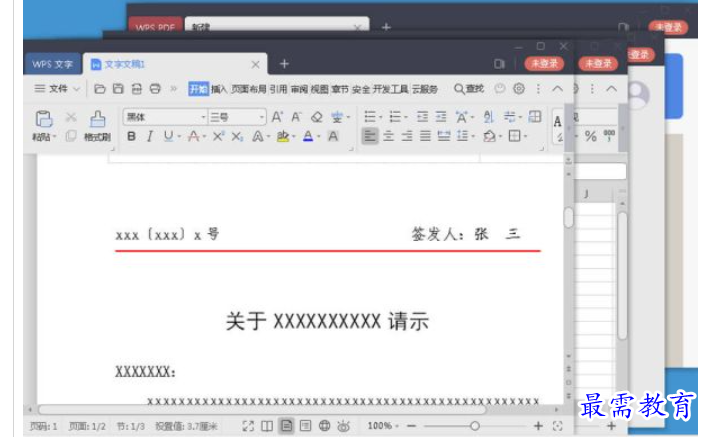Toggle Bold formatting
702x437 pixels.
click(x=131, y=136)
